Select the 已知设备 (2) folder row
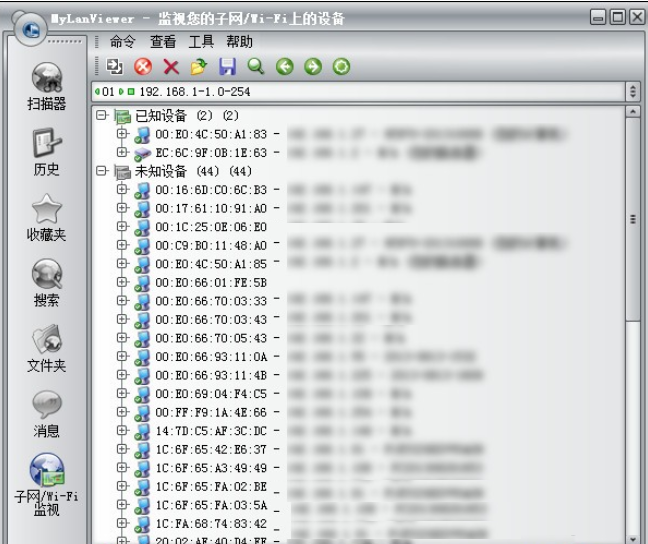 pos(177,116)
